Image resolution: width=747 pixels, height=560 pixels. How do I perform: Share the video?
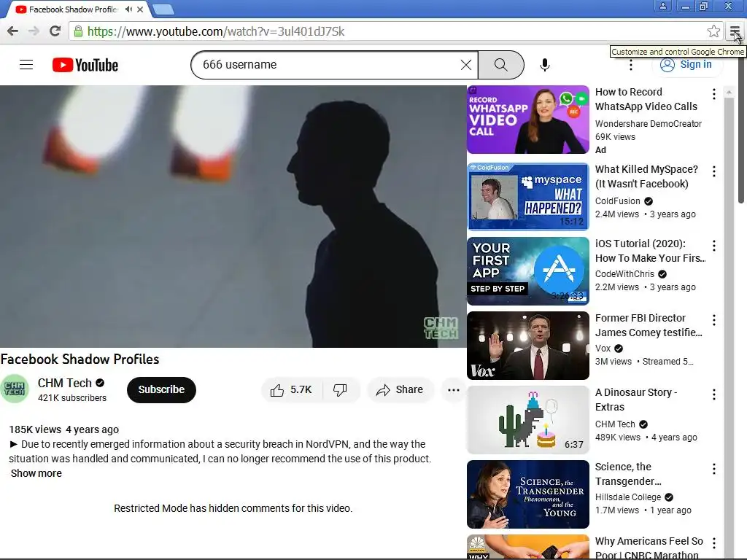tap(400, 390)
